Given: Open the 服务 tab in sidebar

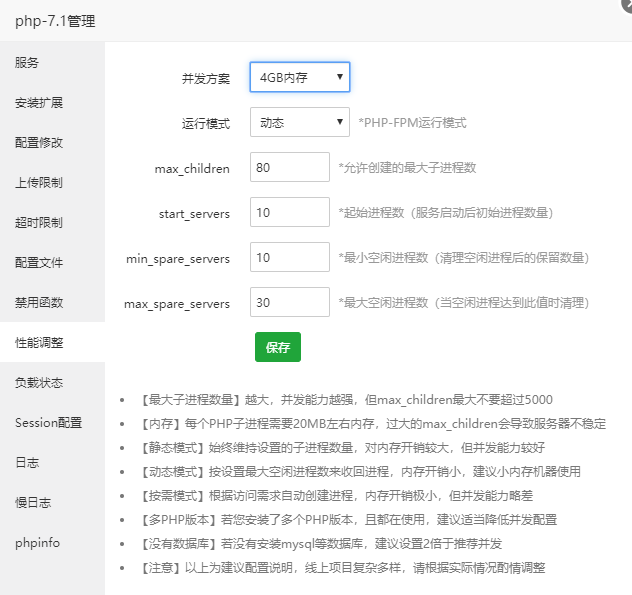Looking at the screenshot, I should (x=52, y=62).
